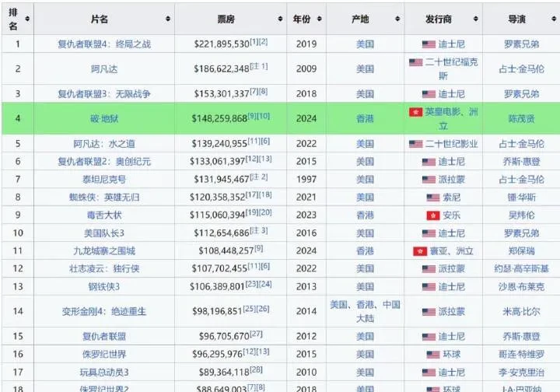Click sort arrows in 导演 column header
The width and height of the screenshot is (560, 392).
[552, 19]
